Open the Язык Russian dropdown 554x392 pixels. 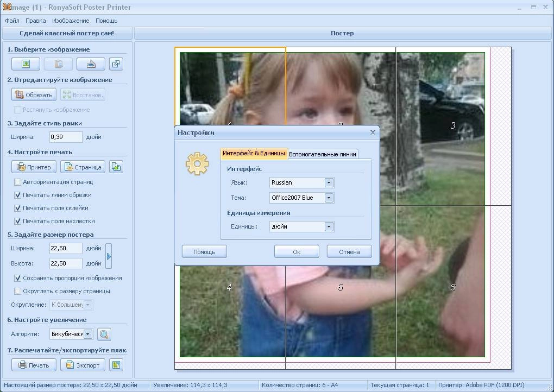click(329, 182)
